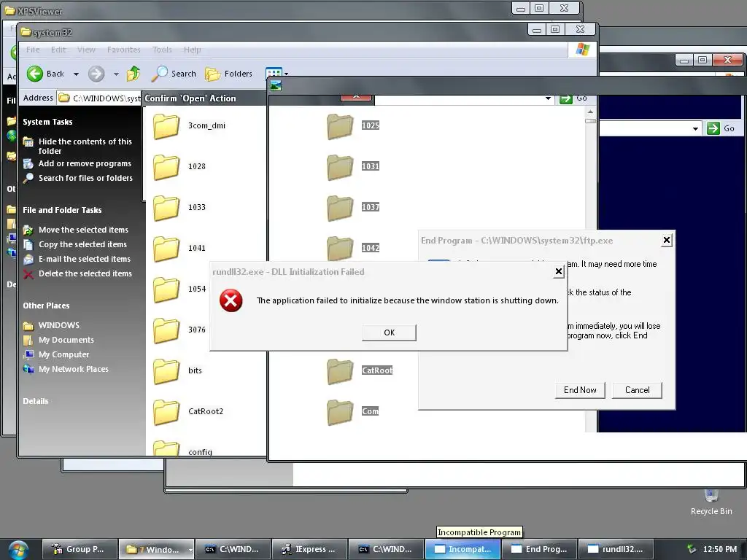Click the system tray icon beside the clock
This screenshot has height=560, width=747.
(692, 549)
